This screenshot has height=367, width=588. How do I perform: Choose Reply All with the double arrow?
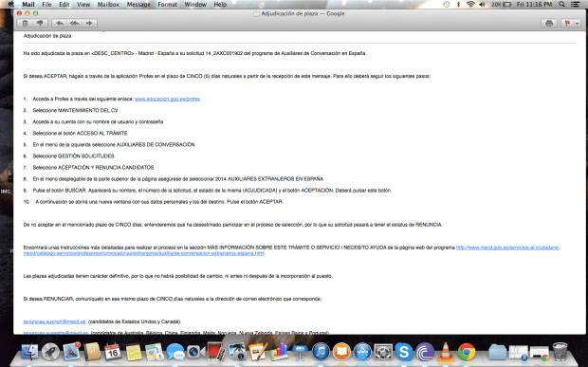74,24
